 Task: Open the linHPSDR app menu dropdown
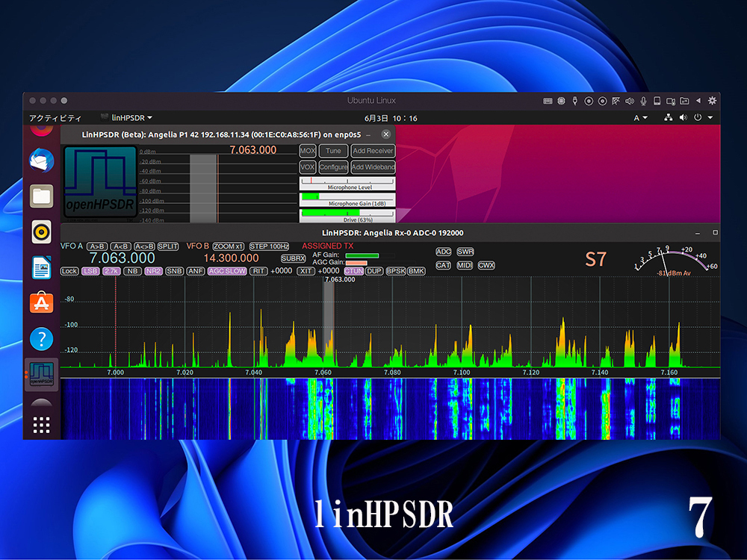127,118
